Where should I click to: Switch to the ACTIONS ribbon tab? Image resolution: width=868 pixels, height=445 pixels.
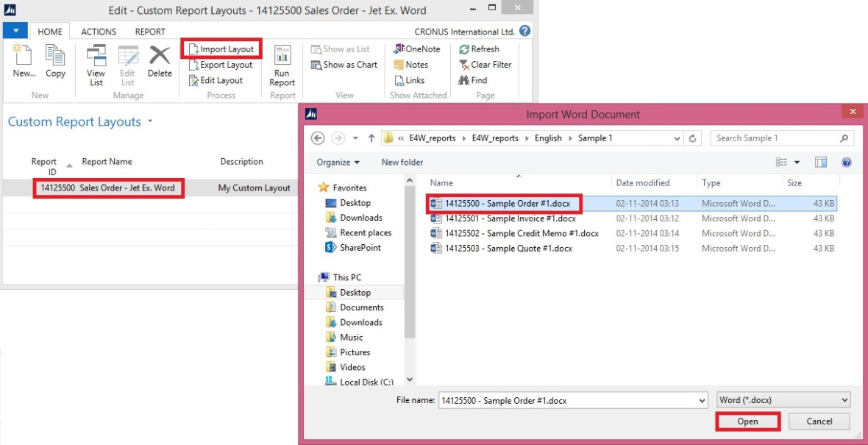click(x=99, y=32)
